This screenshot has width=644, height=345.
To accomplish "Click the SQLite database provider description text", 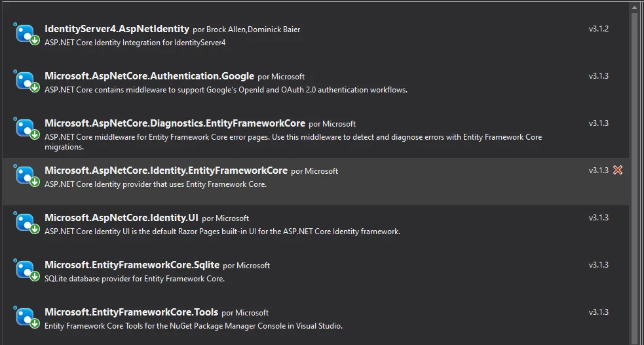I will point(134,279).
